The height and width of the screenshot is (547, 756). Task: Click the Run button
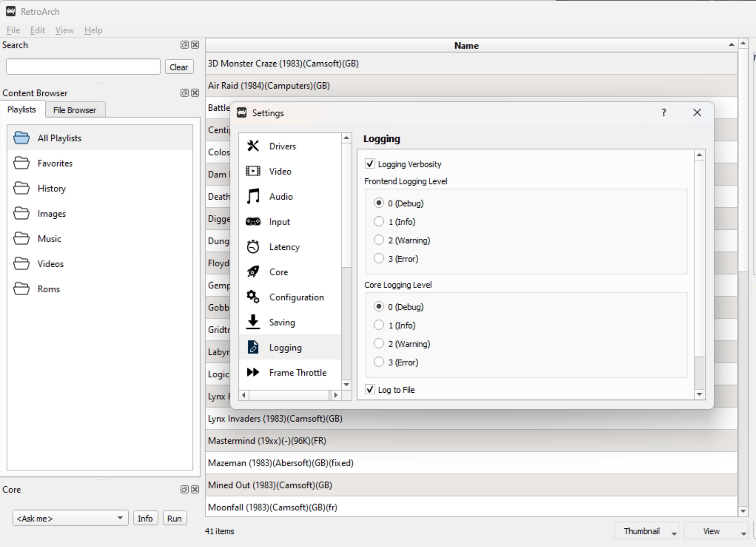pyautogui.click(x=174, y=518)
